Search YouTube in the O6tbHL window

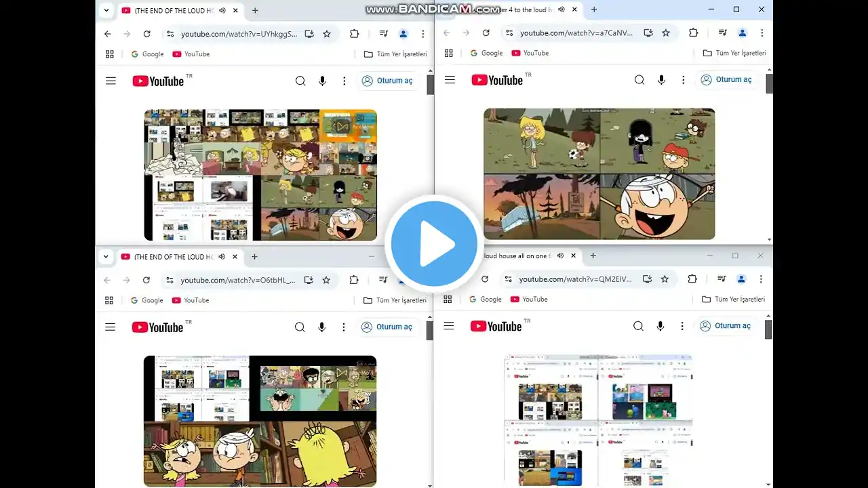[x=300, y=327]
